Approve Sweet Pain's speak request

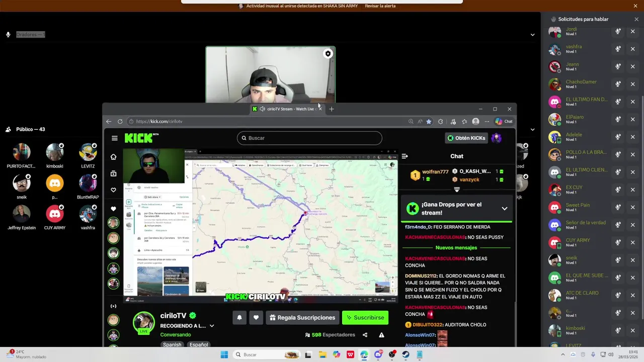(618, 207)
